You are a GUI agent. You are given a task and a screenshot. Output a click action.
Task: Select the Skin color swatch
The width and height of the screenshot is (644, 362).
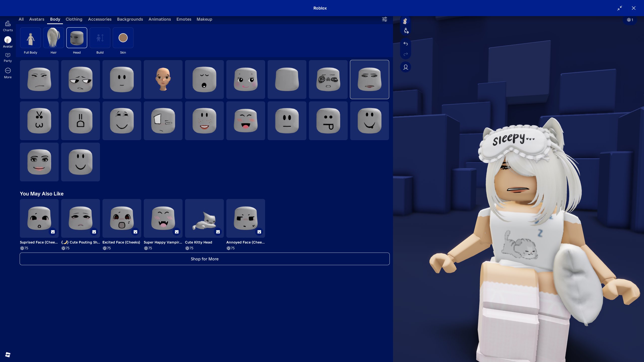123,38
